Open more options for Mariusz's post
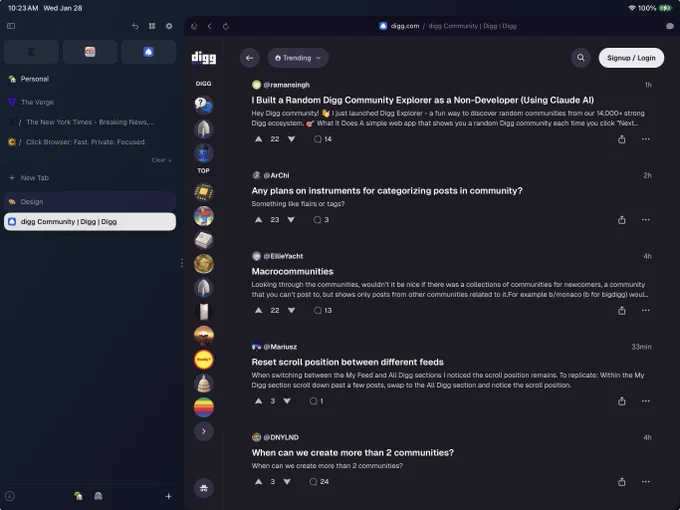 pyautogui.click(x=646, y=401)
